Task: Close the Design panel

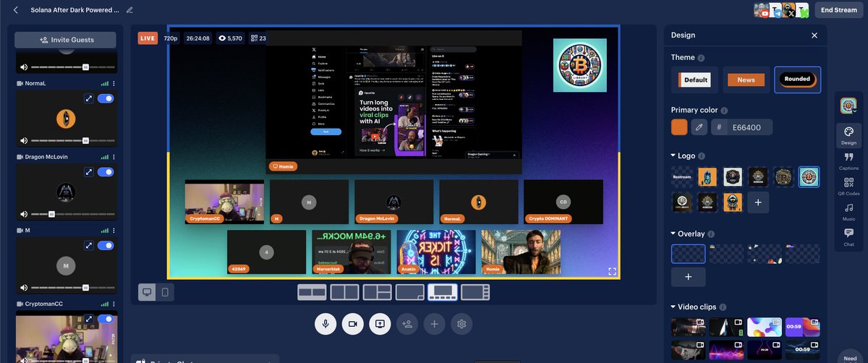Action: (814, 35)
